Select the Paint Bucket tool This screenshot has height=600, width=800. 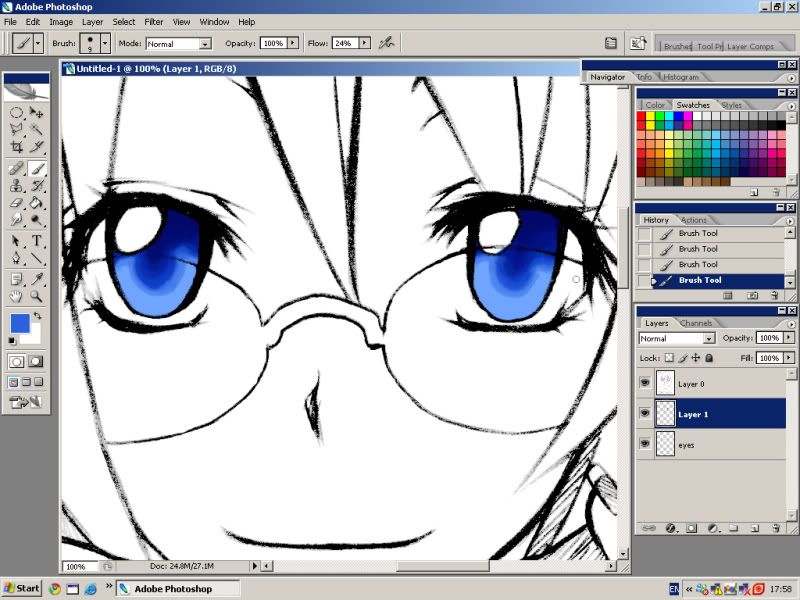pyautogui.click(x=36, y=203)
